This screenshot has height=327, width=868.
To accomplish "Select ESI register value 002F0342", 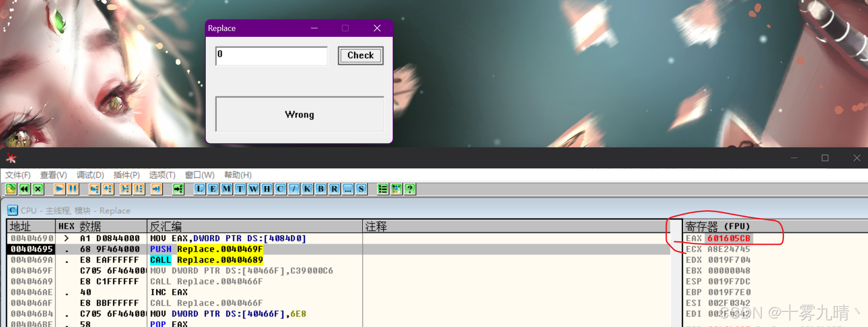I will coord(729,303).
